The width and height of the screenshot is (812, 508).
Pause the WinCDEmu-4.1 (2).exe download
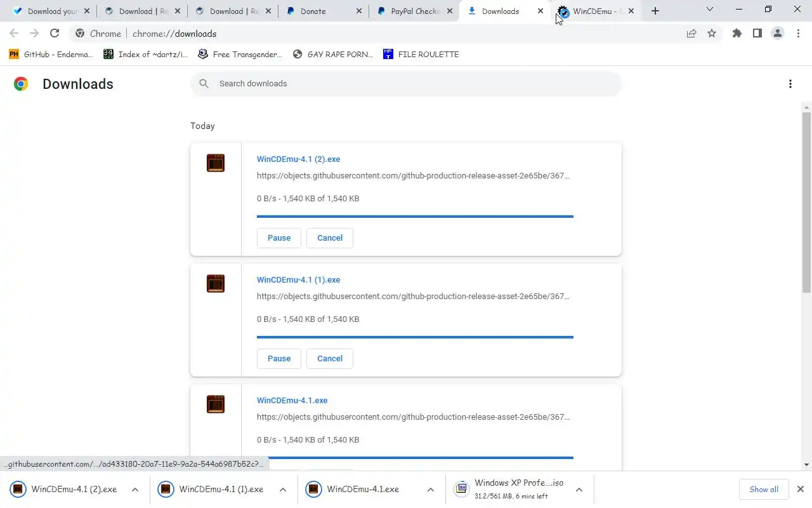point(279,238)
